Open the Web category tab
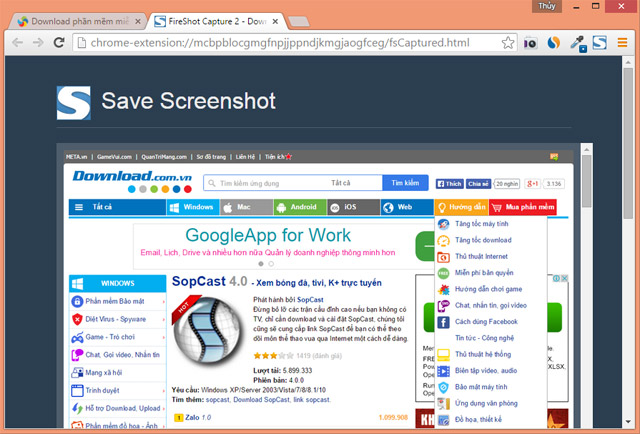 coord(407,207)
